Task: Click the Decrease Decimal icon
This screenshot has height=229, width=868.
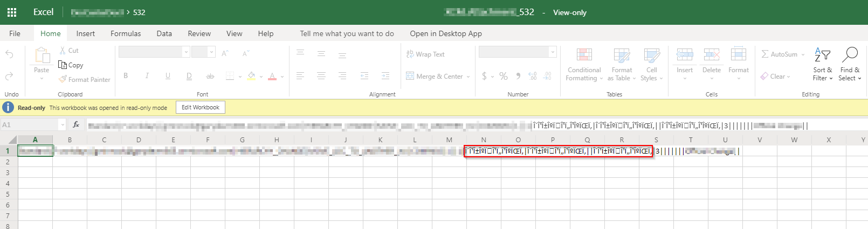Action: pos(547,76)
